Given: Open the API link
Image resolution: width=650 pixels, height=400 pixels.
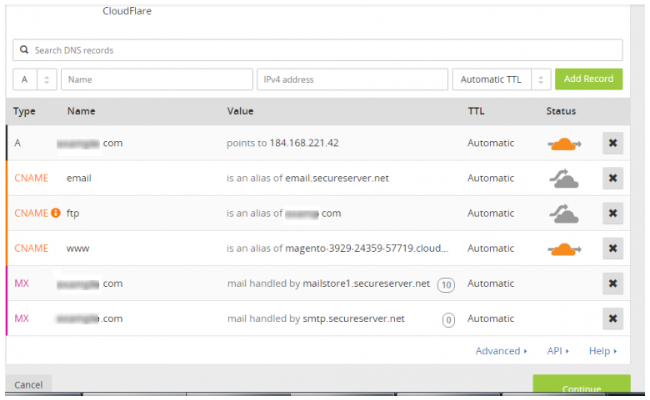Looking at the screenshot, I should [x=558, y=351].
